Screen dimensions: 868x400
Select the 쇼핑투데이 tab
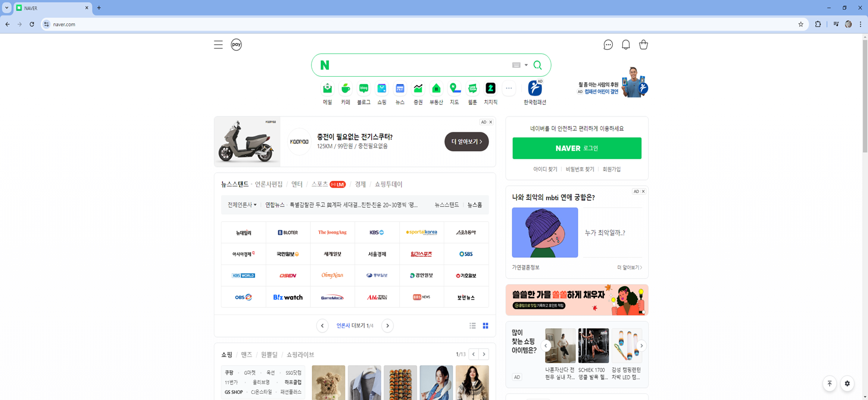389,184
